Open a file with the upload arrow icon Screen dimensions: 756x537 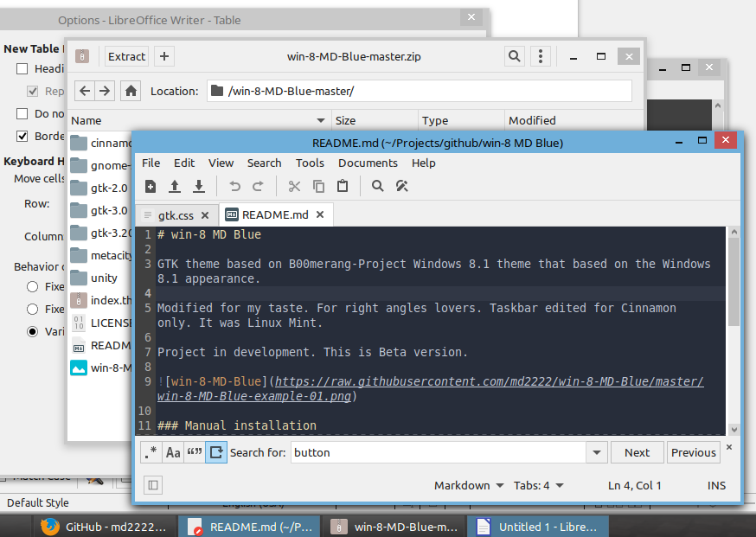coord(175,186)
